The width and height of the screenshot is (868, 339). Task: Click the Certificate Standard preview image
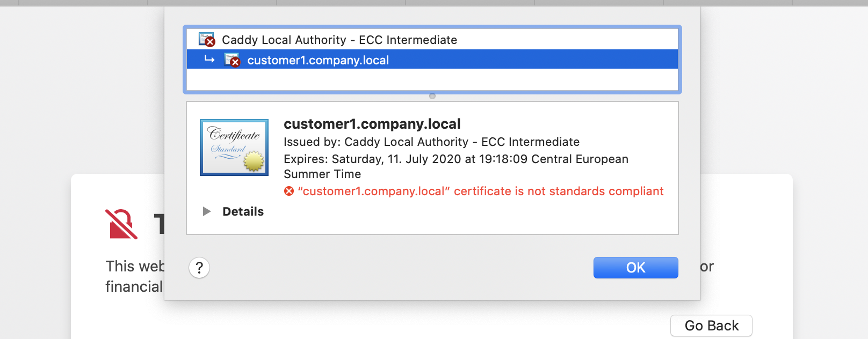click(234, 147)
